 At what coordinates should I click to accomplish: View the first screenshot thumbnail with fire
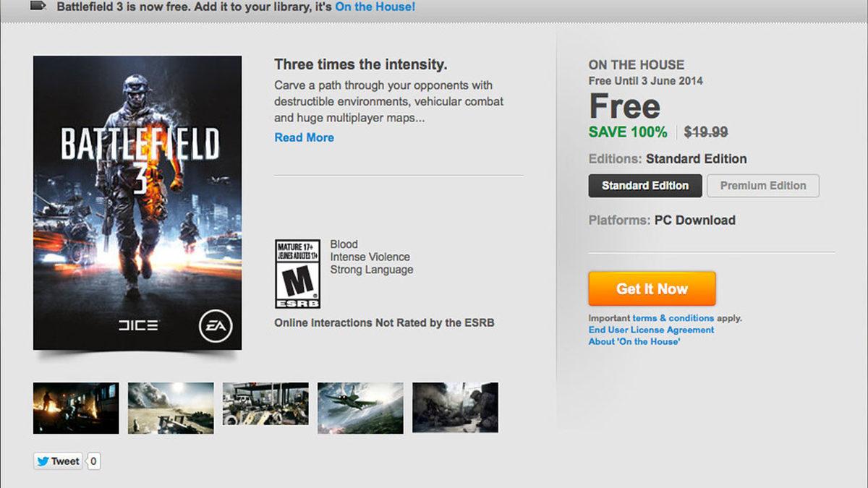(76, 408)
